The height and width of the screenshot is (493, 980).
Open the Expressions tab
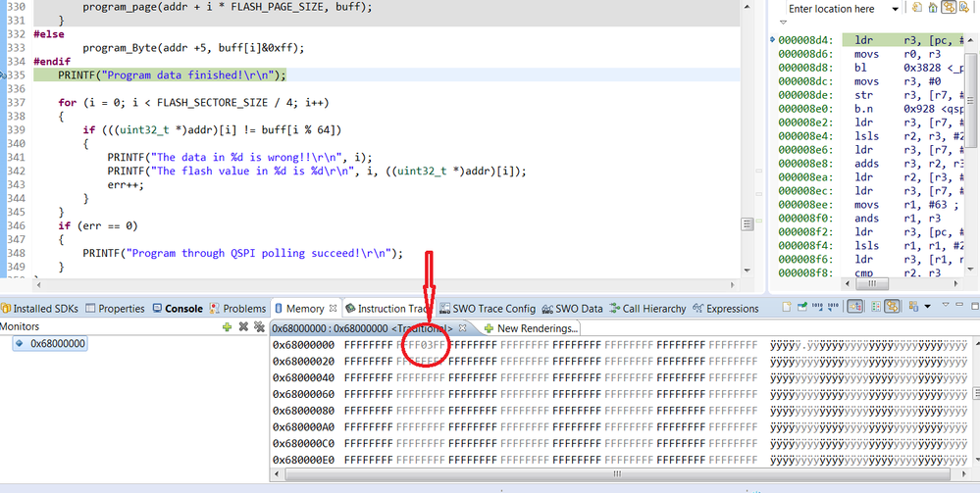pos(726,308)
